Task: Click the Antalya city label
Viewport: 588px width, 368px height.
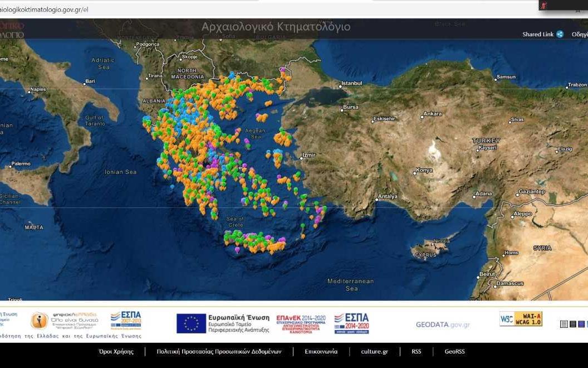Action: [388, 196]
